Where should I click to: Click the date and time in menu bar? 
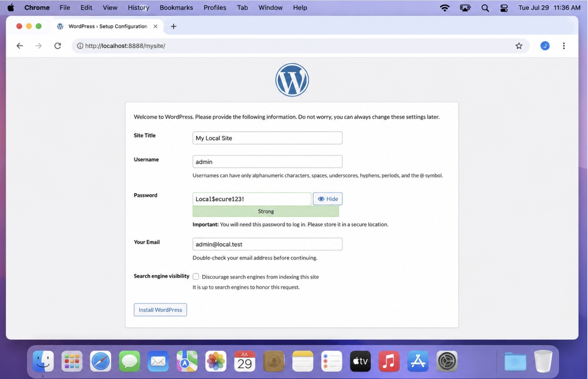pos(549,7)
